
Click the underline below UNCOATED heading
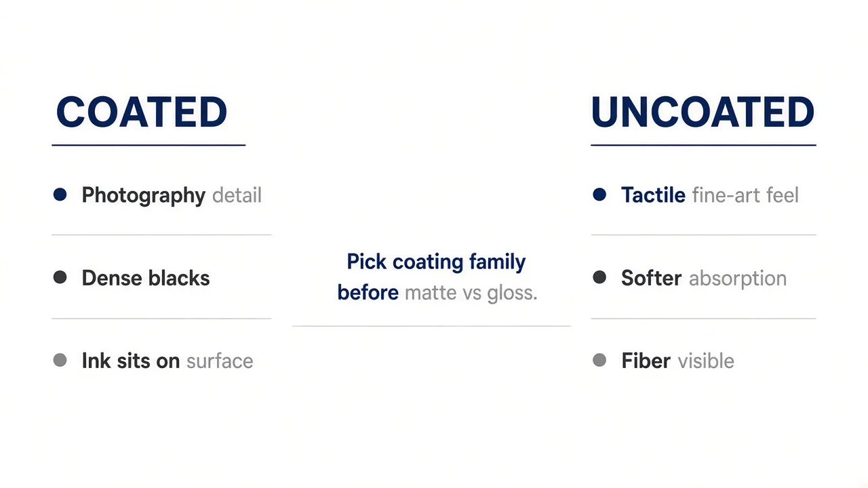(703, 144)
